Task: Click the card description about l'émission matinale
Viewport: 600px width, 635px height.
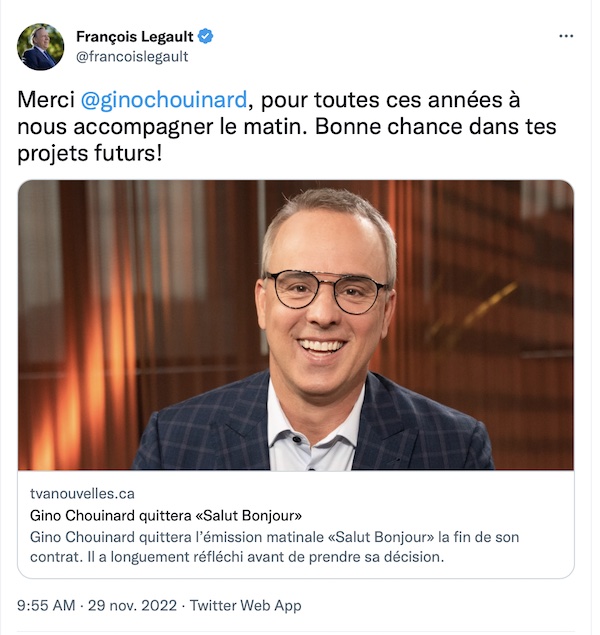Action: (274, 547)
